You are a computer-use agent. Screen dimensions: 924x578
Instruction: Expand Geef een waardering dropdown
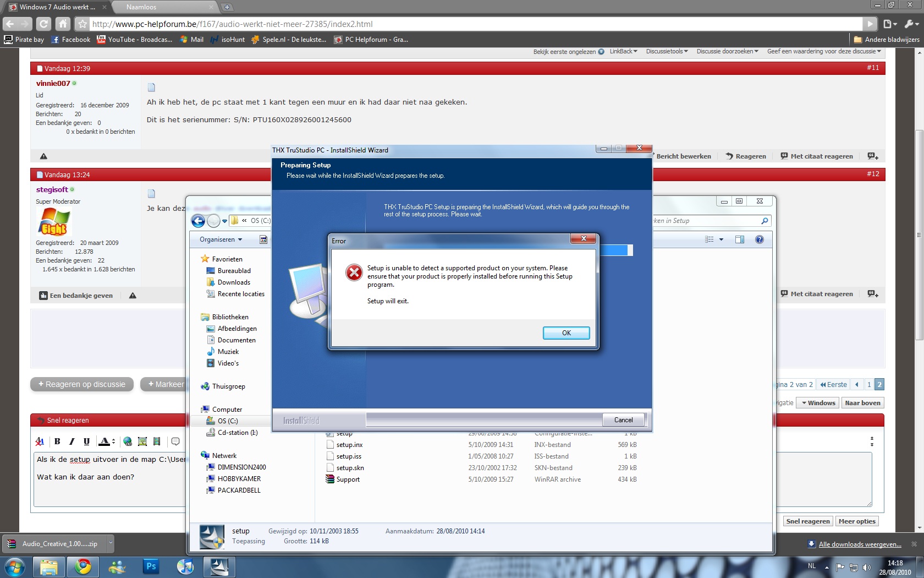pyautogui.click(x=824, y=51)
